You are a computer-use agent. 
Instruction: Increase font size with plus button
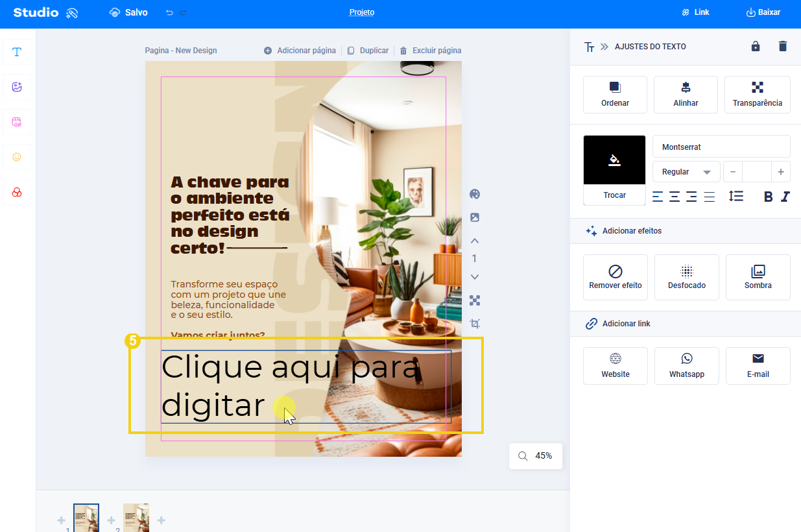point(781,172)
